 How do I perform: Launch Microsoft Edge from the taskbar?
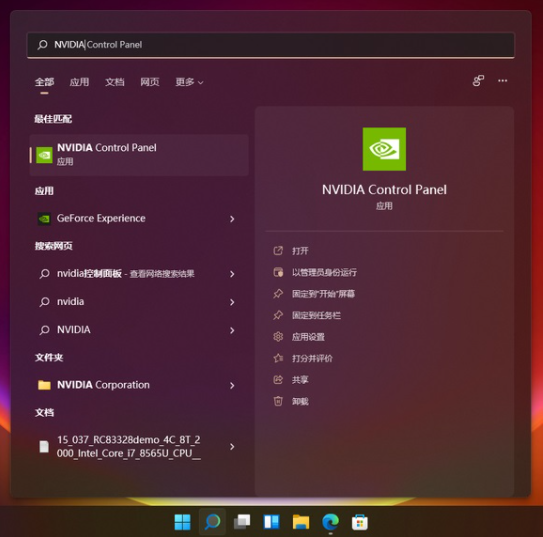tap(330, 522)
